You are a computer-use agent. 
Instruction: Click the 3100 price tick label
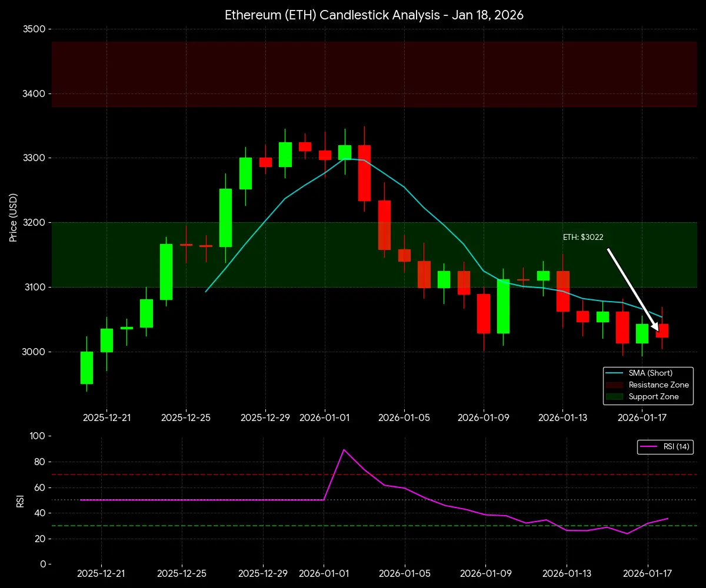[33, 288]
